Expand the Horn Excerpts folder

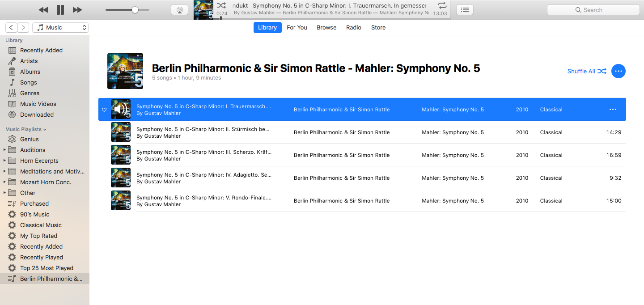5,161
